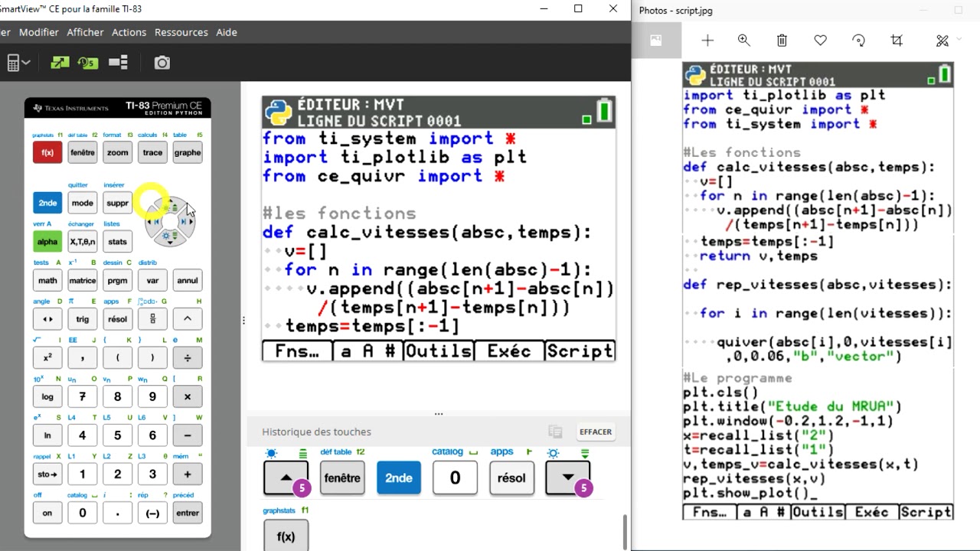
Task: Click the (–) negative key
Action: [152, 513]
